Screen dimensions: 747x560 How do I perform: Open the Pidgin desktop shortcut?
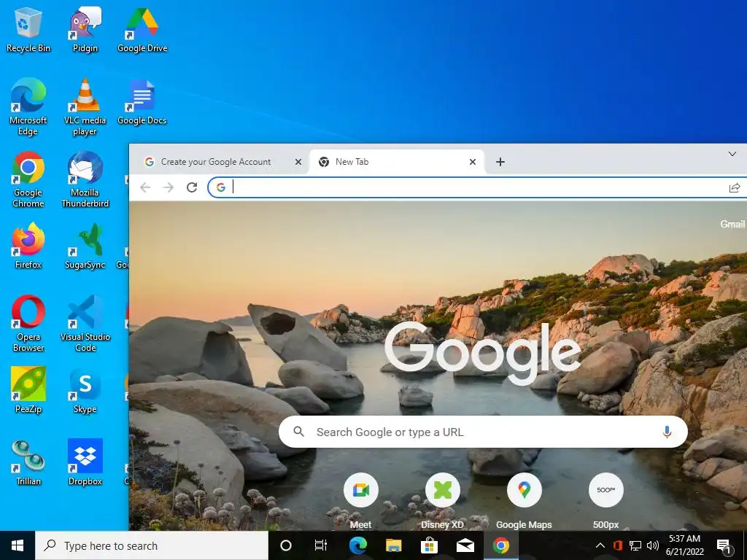click(x=85, y=29)
